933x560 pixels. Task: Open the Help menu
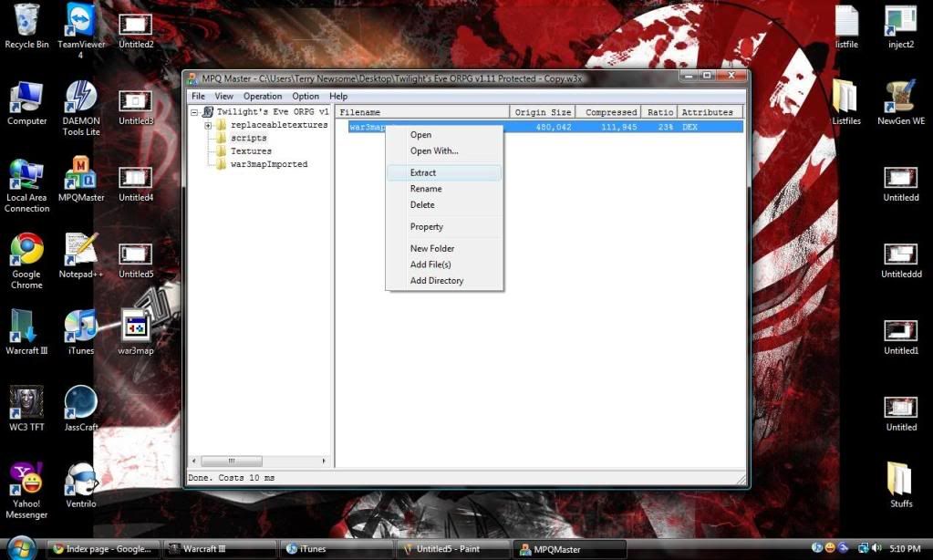pyautogui.click(x=338, y=97)
